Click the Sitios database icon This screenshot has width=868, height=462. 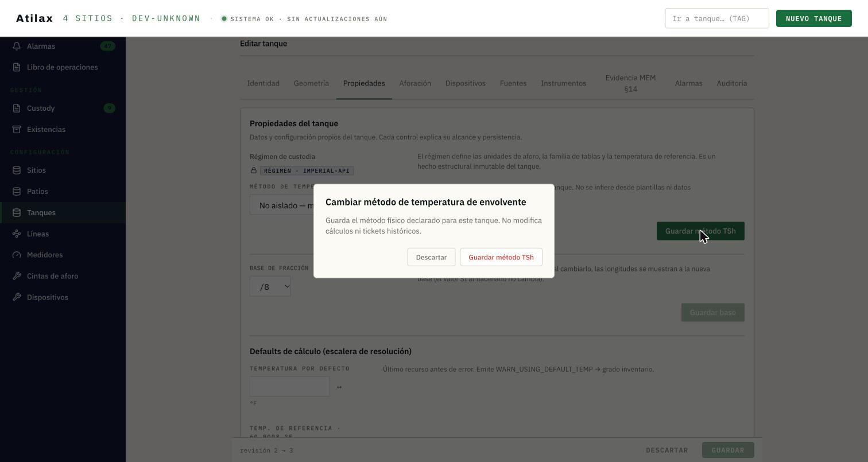17,170
